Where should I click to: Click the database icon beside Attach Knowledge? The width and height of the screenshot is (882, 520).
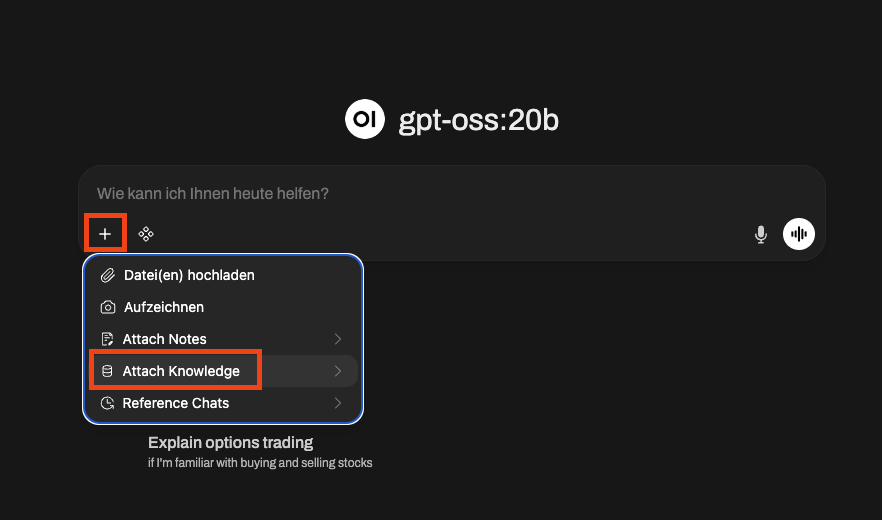(108, 371)
